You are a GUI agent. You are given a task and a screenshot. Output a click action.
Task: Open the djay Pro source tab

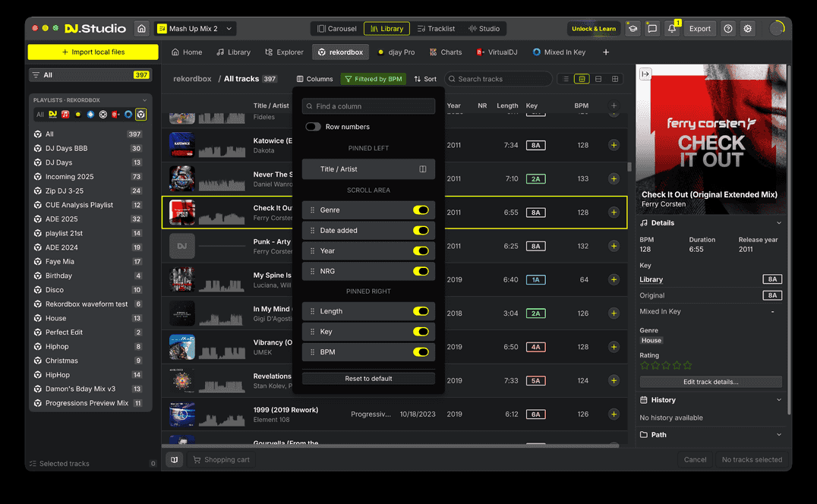pos(396,52)
